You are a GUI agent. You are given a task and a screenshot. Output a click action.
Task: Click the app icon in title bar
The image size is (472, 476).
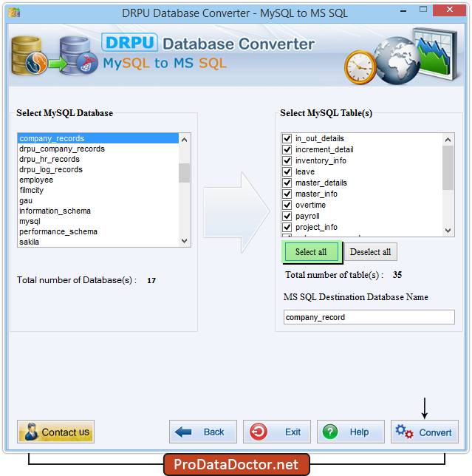(14, 13)
